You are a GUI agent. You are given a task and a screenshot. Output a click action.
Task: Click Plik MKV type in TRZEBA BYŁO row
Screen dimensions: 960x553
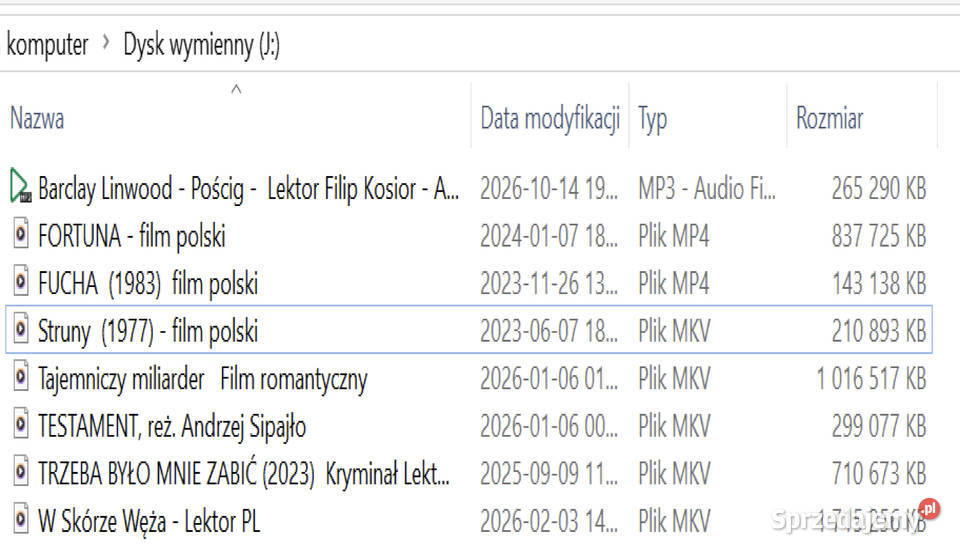[674, 474]
